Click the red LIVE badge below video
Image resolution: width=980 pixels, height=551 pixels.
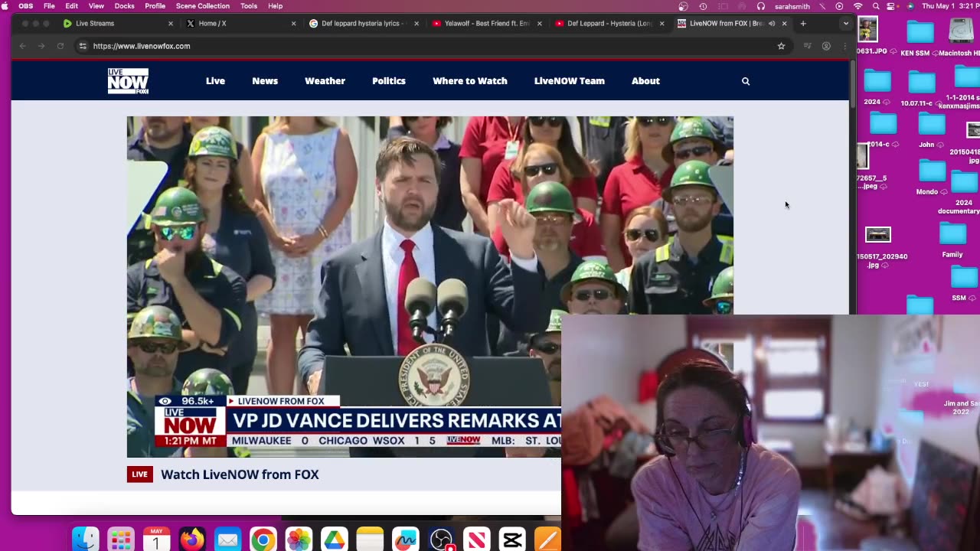139,474
